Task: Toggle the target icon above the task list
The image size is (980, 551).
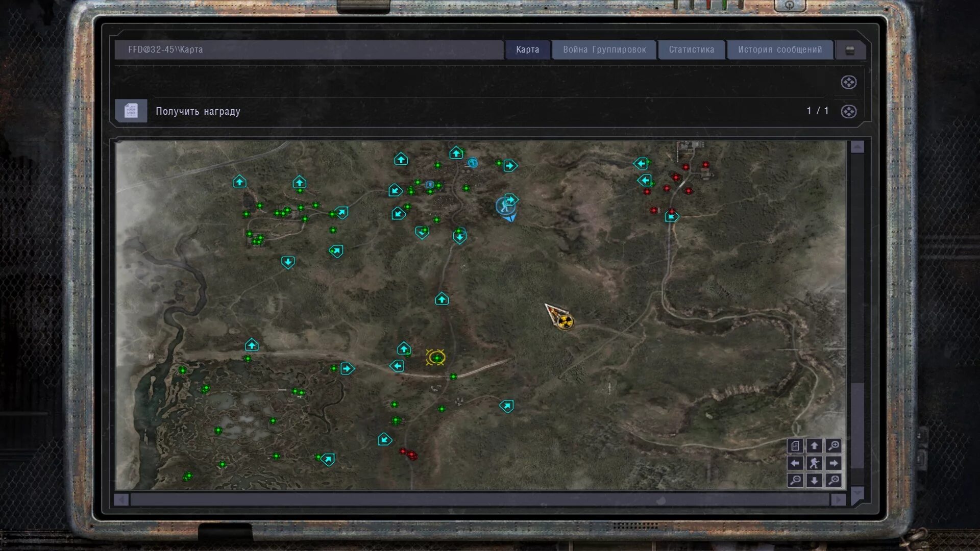Action: (848, 82)
